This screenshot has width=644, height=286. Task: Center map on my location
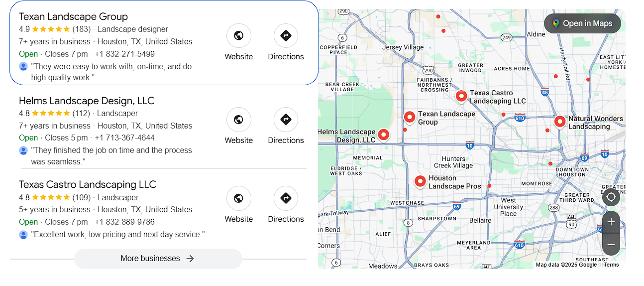point(611,197)
